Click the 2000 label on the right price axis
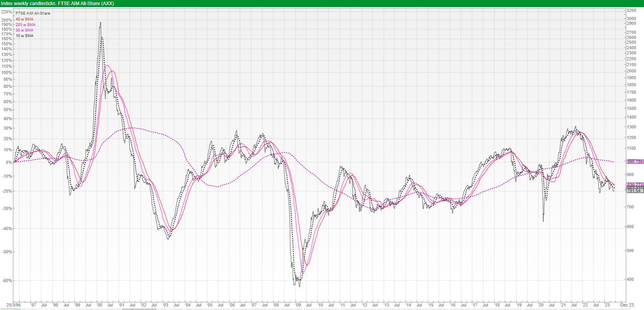This screenshot has width=644, height=310. (x=631, y=71)
